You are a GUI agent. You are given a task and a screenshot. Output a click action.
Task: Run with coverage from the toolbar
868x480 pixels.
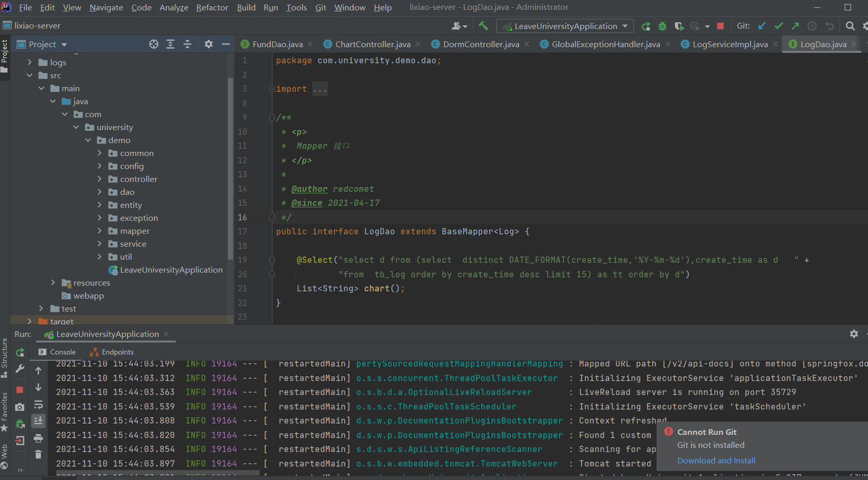coord(679,26)
